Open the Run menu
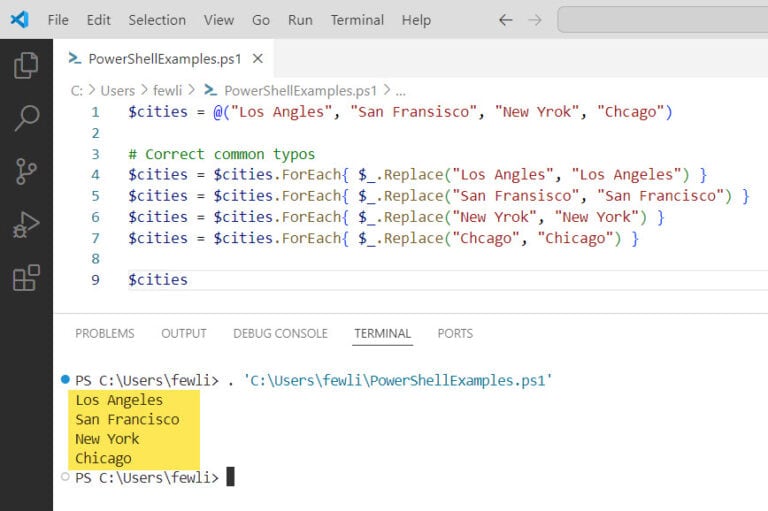768x511 pixels. click(300, 20)
